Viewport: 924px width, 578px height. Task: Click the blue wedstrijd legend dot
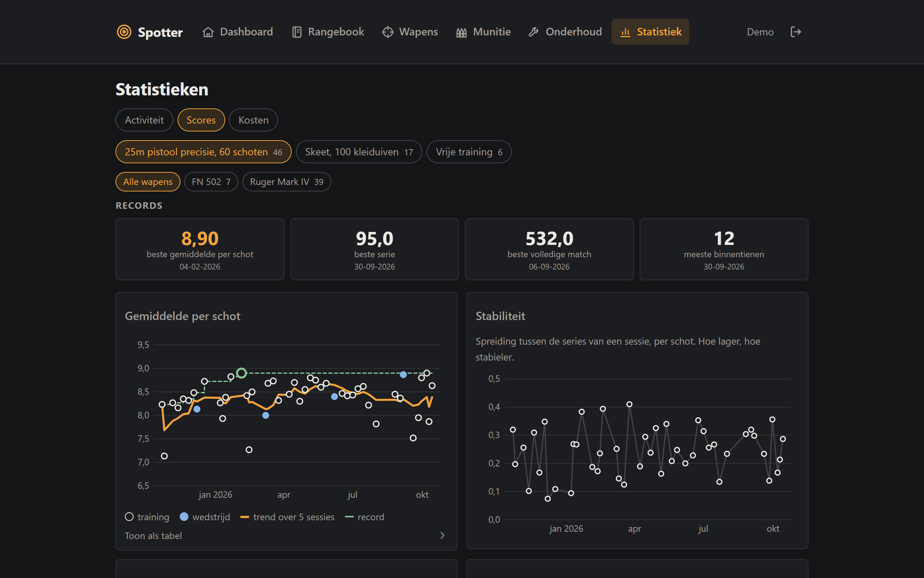[x=184, y=517]
